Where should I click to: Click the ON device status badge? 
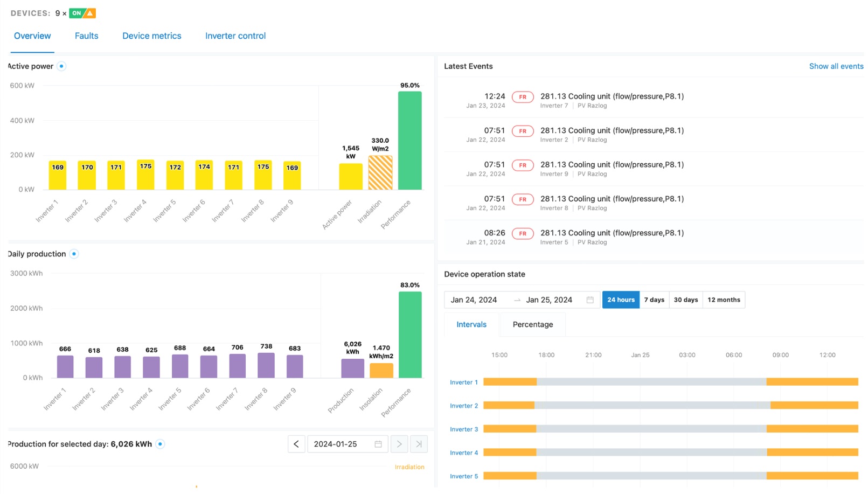pos(77,13)
